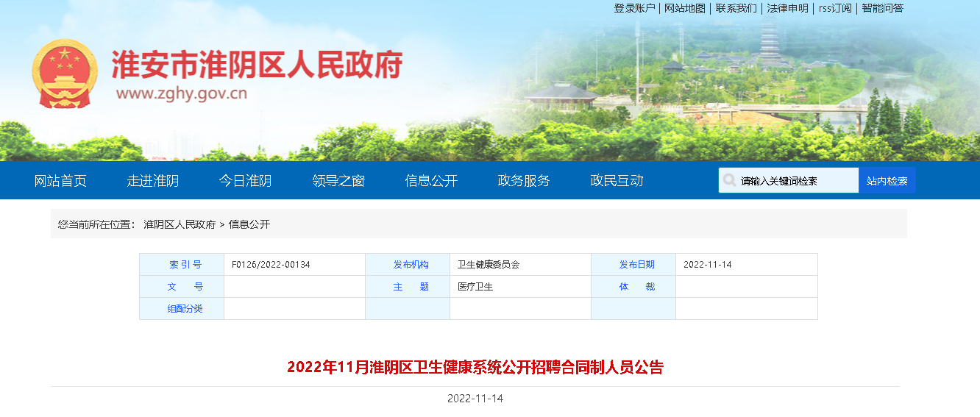Select index number F0126/2022-00134
The image size is (980, 417).
[x=271, y=265]
